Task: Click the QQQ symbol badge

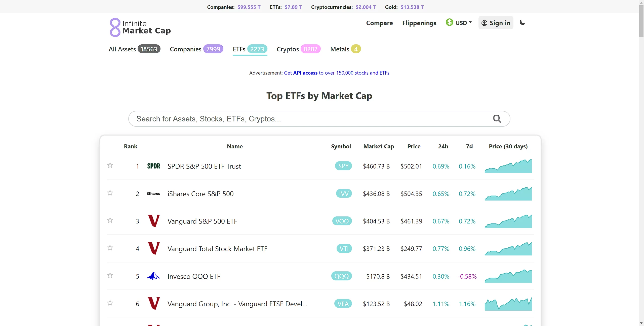Action: tap(341, 276)
